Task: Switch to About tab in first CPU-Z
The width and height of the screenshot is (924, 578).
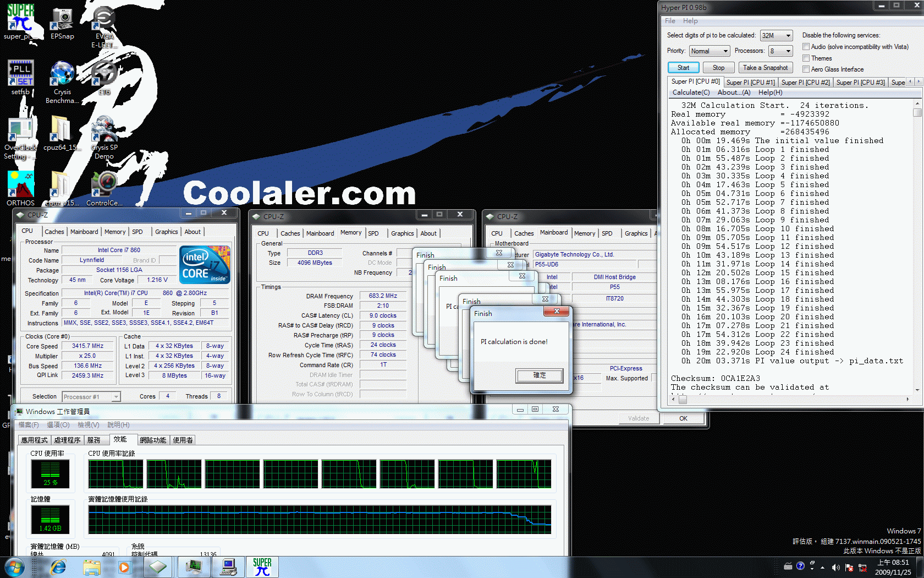Action: click(x=193, y=232)
